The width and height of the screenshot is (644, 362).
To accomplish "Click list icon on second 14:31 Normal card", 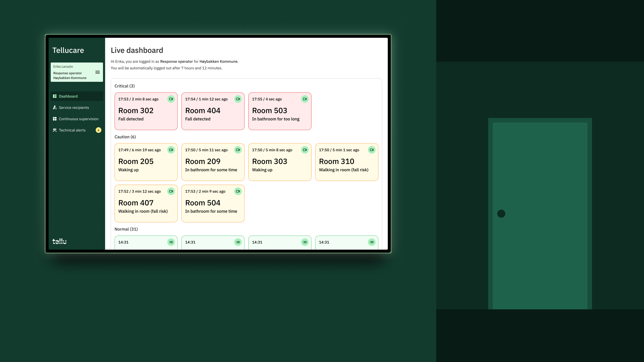I will click(x=238, y=242).
